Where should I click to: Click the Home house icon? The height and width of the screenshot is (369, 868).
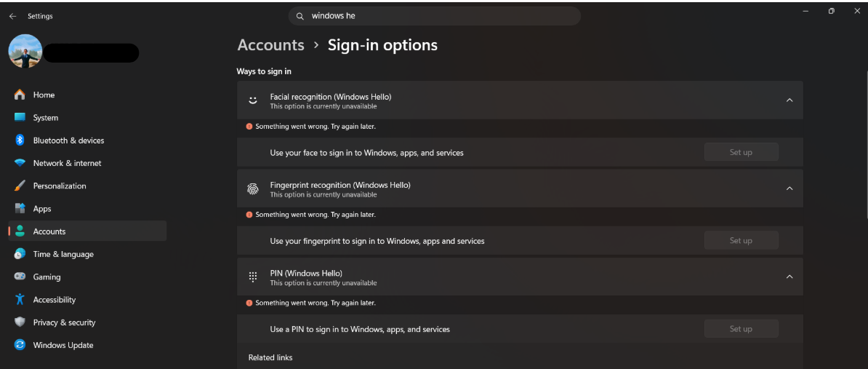tap(20, 95)
